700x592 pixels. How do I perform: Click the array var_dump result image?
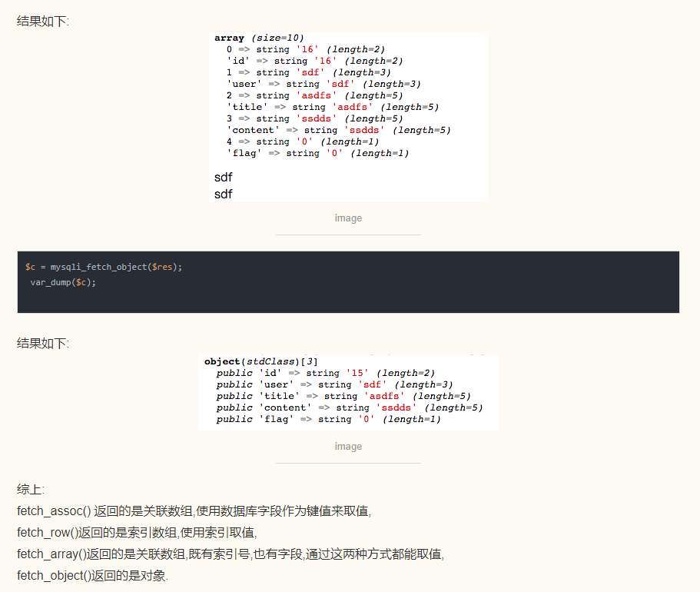(x=349, y=117)
